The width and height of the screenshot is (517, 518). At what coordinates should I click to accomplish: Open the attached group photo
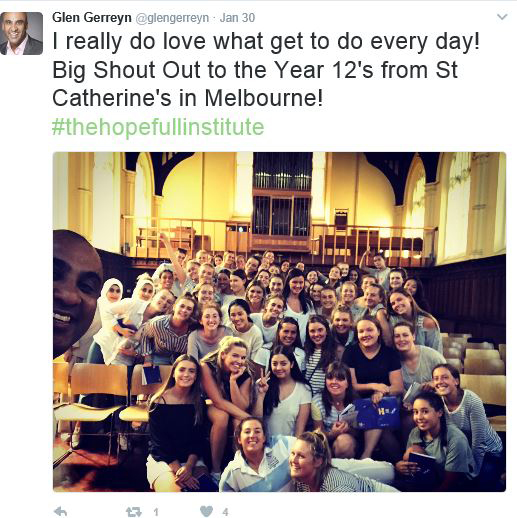coord(279,322)
